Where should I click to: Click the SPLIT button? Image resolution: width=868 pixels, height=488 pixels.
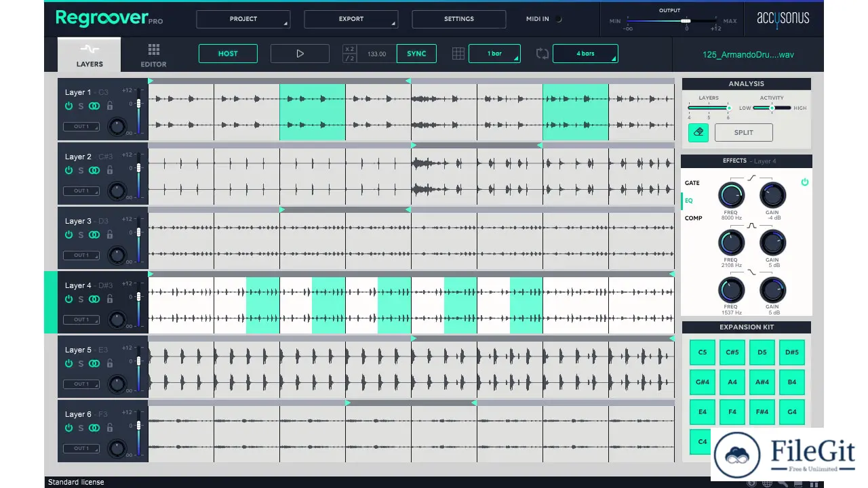743,132
